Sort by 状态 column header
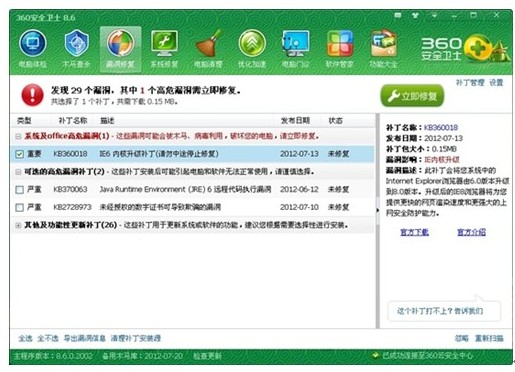 (x=335, y=121)
